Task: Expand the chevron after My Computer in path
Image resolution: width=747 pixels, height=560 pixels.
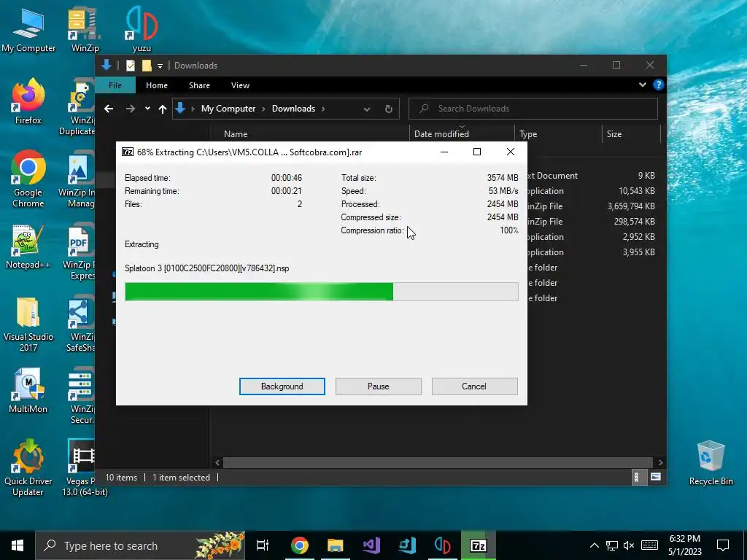Action: (263, 109)
